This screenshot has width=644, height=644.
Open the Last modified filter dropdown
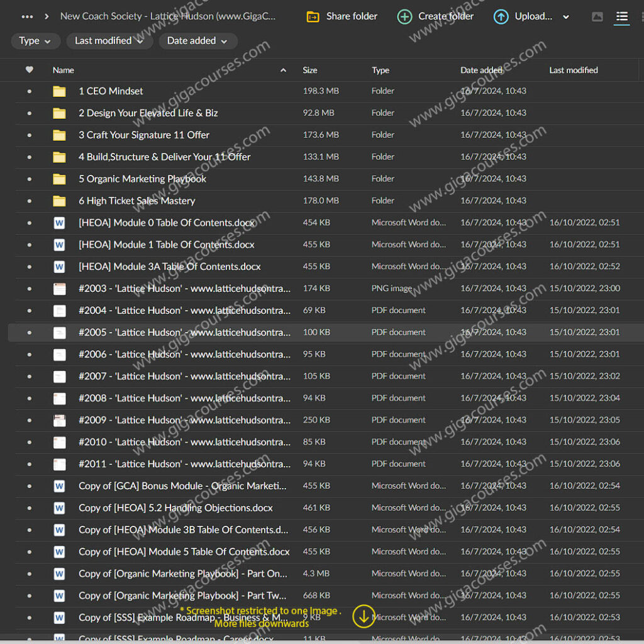point(109,41)
